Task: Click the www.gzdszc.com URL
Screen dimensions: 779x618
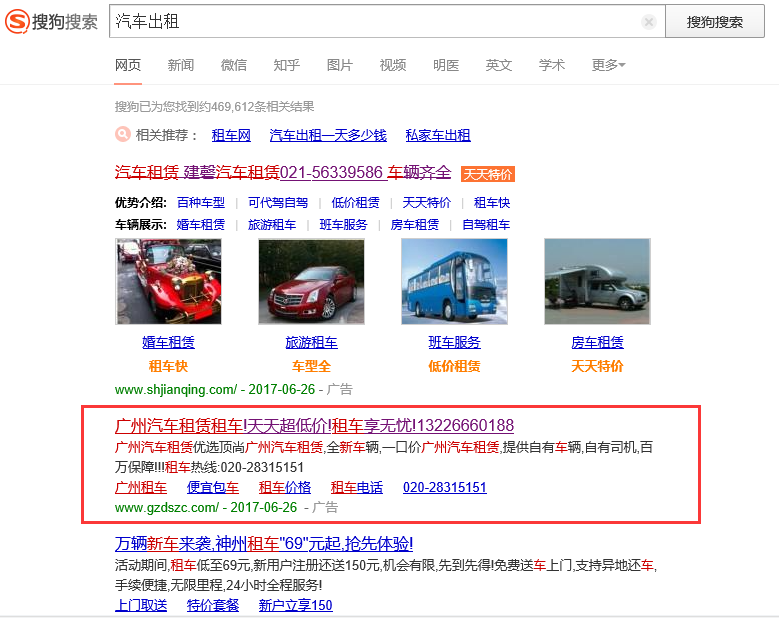Action: [167, 507]
